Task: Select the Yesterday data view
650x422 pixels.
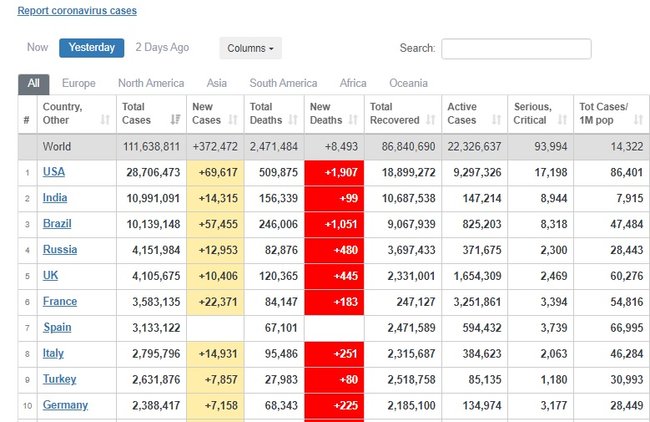Action: 92,48
